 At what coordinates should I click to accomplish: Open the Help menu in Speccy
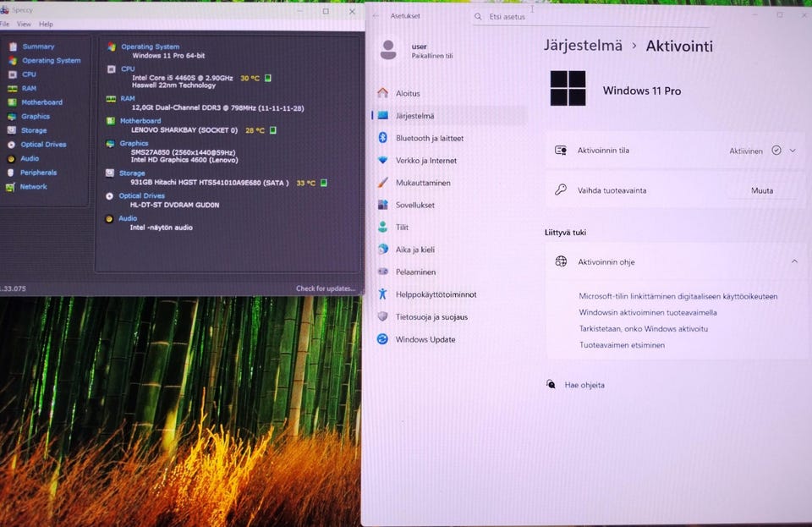point(46,25)
